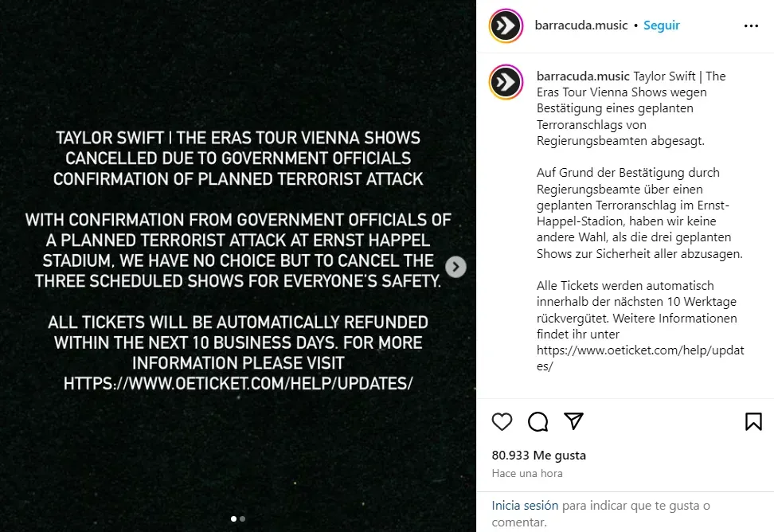Share the post via paper plane icon
This screenshot has width=774, height=532.
pyautogui.click(x=573, y=421)
